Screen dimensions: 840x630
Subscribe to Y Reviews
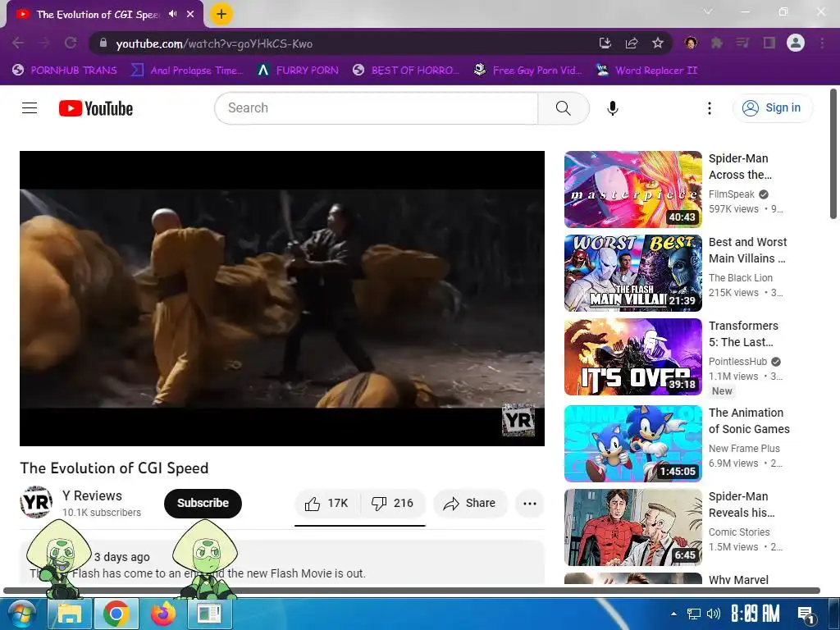[x=203, y=503]
